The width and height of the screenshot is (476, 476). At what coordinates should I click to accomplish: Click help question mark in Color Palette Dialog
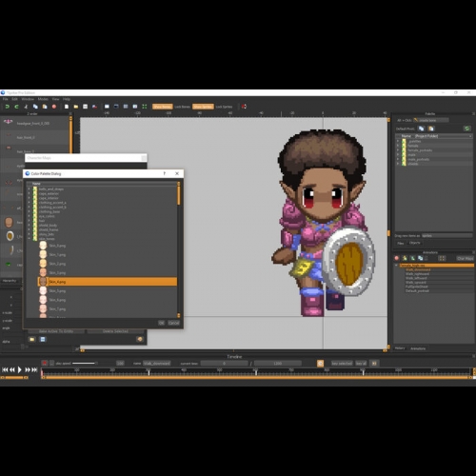(x=165, y=173)
